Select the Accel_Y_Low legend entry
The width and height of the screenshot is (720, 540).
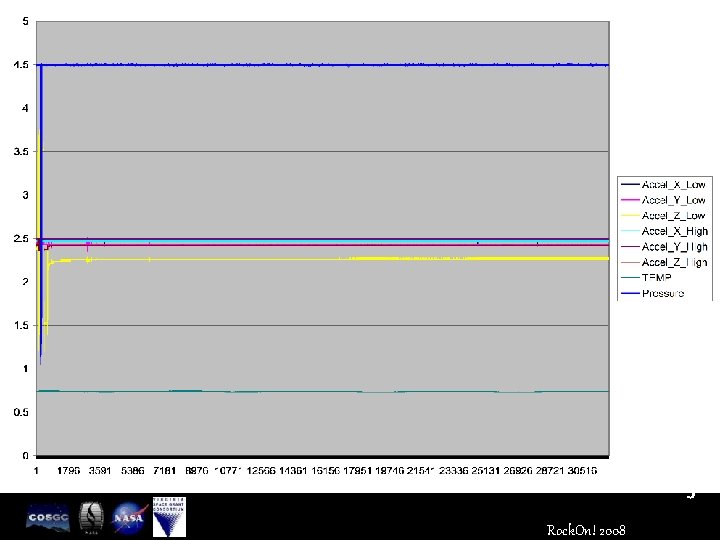click(664, 200)
